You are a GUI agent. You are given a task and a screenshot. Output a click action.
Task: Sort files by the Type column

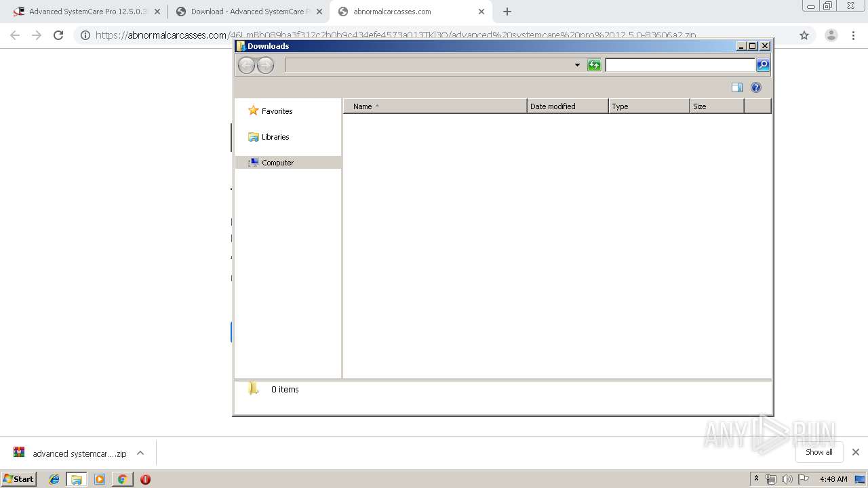[649, 106]
